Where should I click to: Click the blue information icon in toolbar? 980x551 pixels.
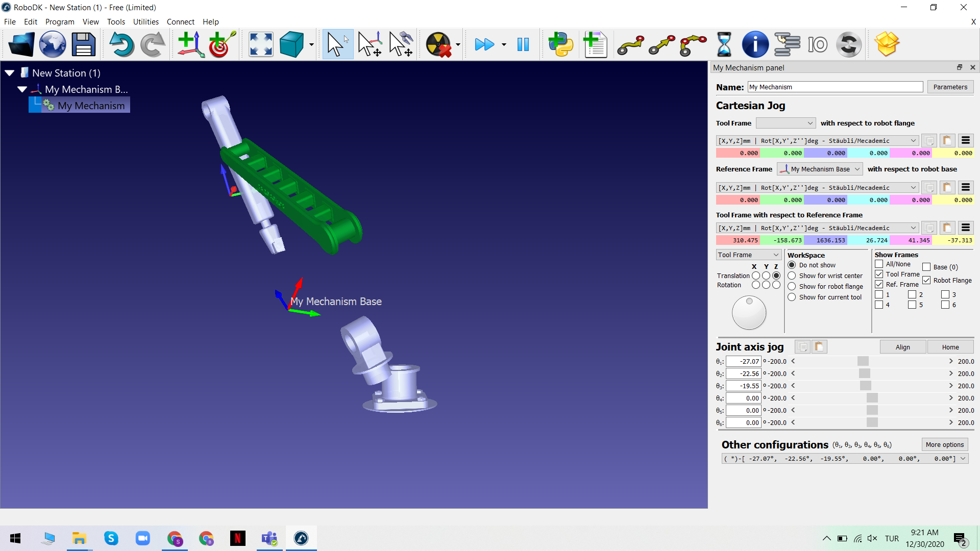[755, 45]
